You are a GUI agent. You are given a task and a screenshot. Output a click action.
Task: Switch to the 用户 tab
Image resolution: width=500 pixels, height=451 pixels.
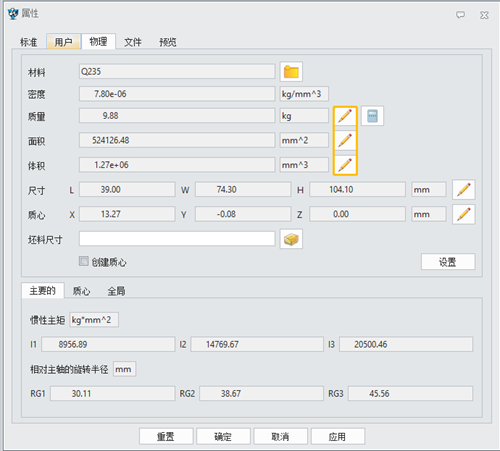(x=63, y=42)
